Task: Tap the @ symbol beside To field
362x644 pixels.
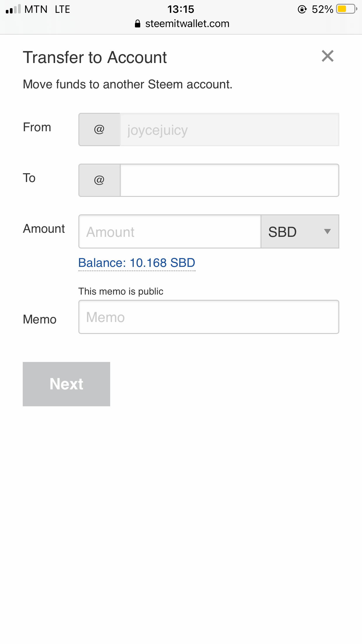Action: coord(99,180)
